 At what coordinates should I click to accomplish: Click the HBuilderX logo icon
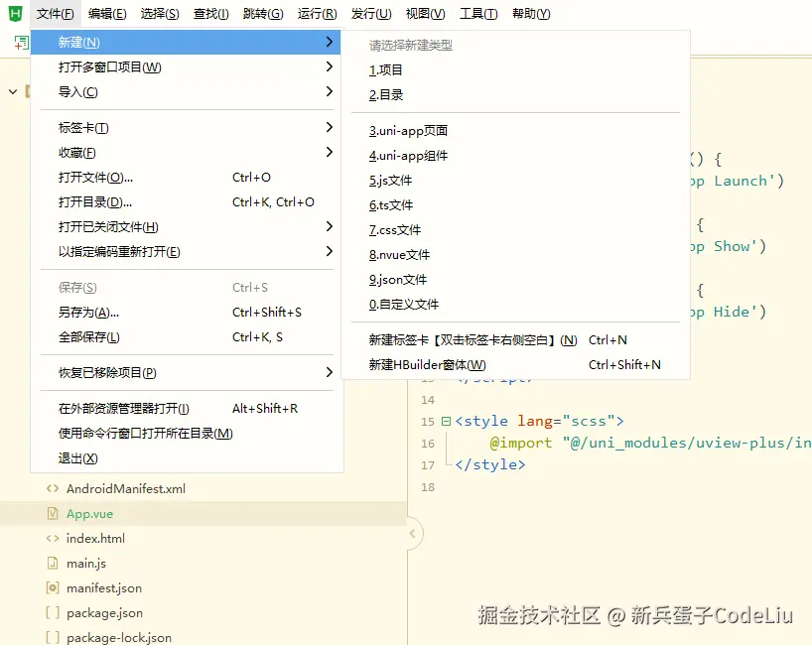16,14
